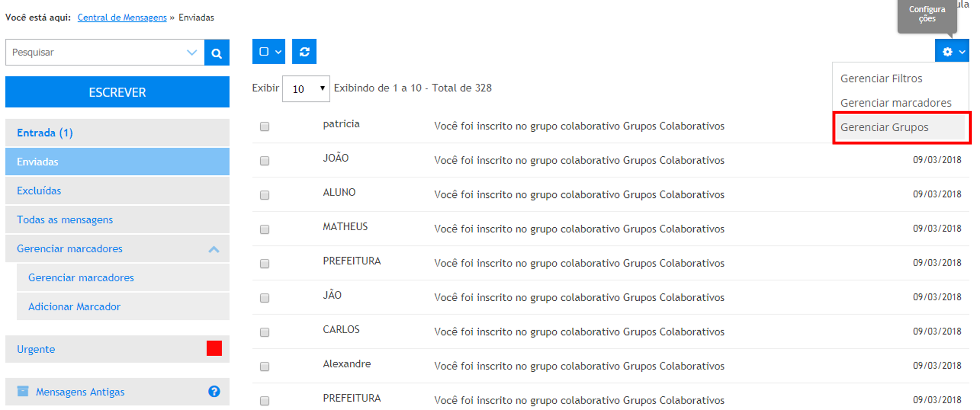Go to Adicionar Marcador
This screenshot has height=410, width=980.
(74, 307)
